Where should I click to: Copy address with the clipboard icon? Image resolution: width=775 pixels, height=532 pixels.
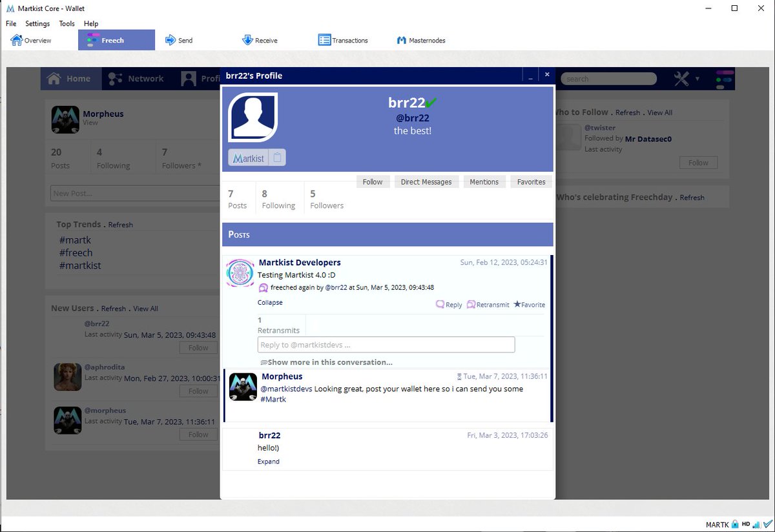277,158
